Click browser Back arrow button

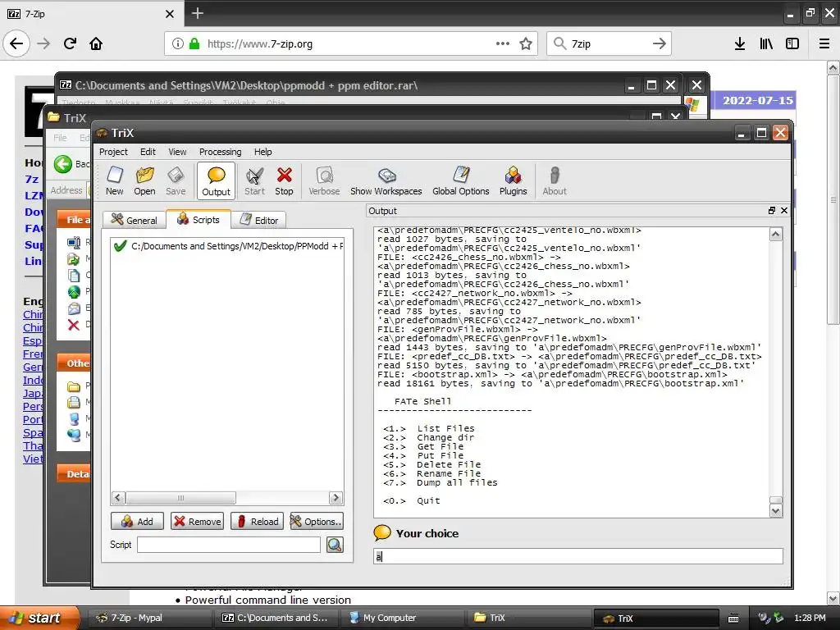click(x=16, y=43)
